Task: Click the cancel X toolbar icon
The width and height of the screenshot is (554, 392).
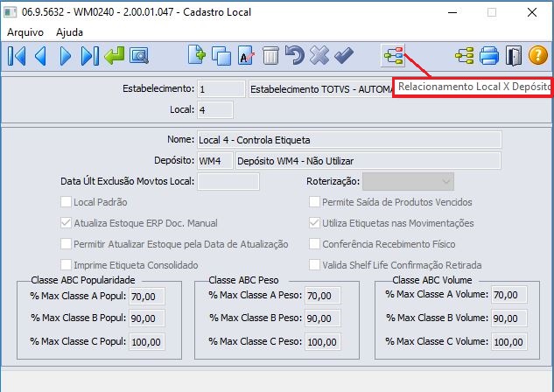Action: click(x=319, y=56)
